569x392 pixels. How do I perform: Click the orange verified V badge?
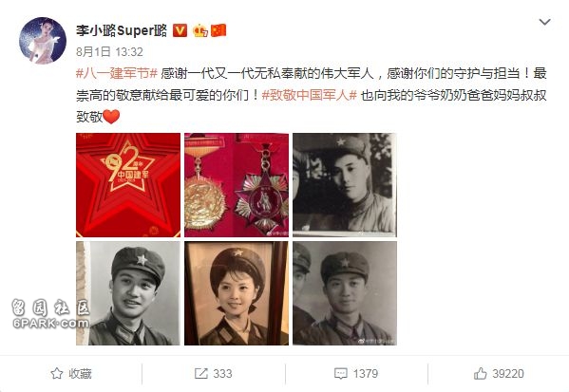(180, 30)
